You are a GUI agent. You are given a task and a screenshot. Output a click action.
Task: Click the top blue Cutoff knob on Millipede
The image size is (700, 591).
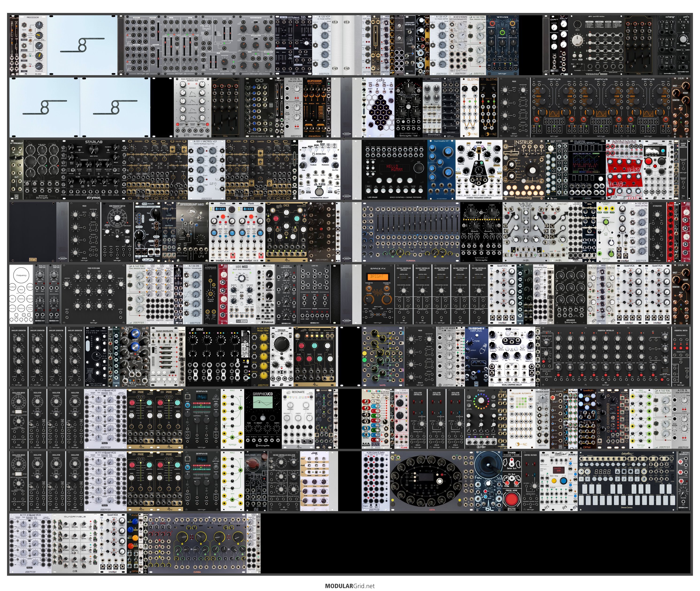(x=135, y=334)
